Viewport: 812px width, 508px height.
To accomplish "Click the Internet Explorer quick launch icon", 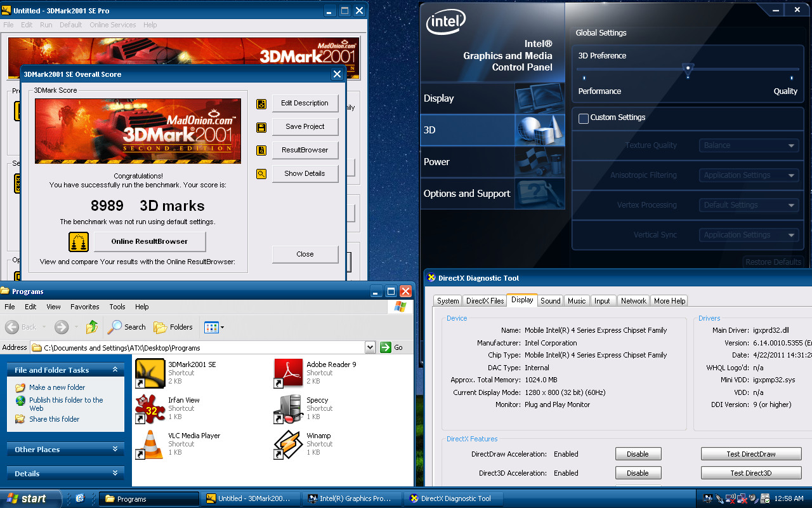I will (x=80, y=498).
